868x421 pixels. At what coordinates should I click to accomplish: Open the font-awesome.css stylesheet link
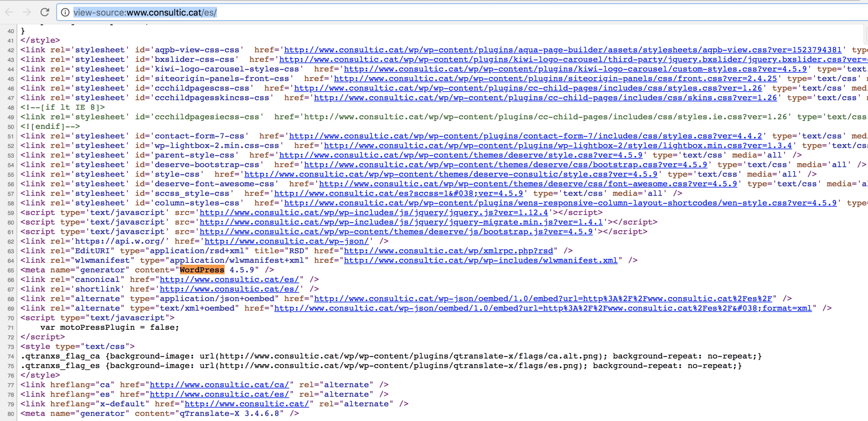pyautogui.click(x=528, y=184)
